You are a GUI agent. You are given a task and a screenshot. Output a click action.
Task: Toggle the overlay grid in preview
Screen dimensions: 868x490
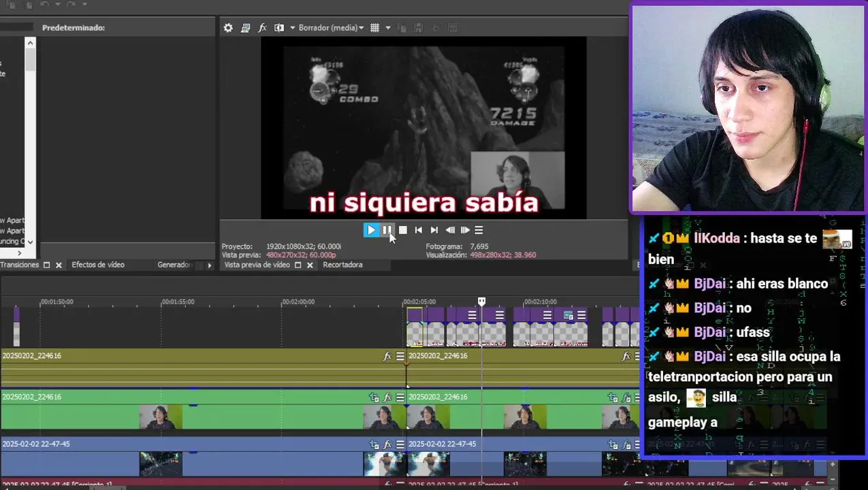(374, 28)
